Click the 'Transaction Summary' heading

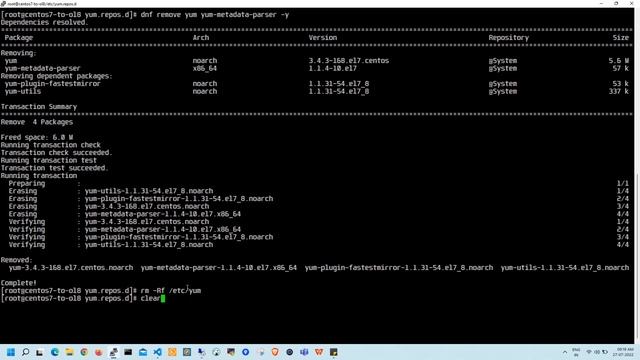[x=39, y=107]
